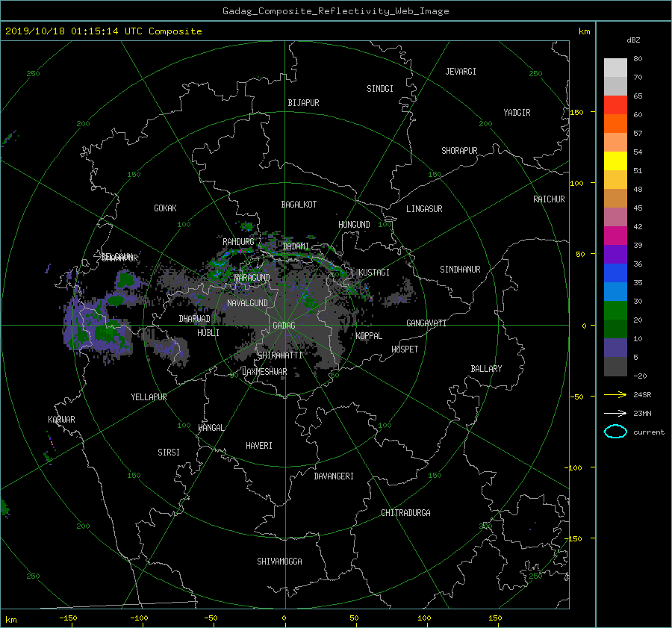Click the KARWAR city label

point(61,419)
